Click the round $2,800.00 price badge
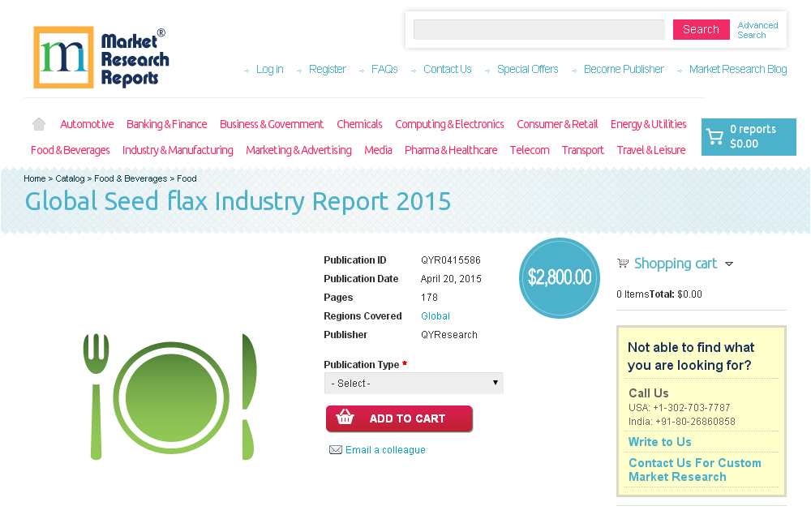 pyautogui.click(x=559, y=277)
